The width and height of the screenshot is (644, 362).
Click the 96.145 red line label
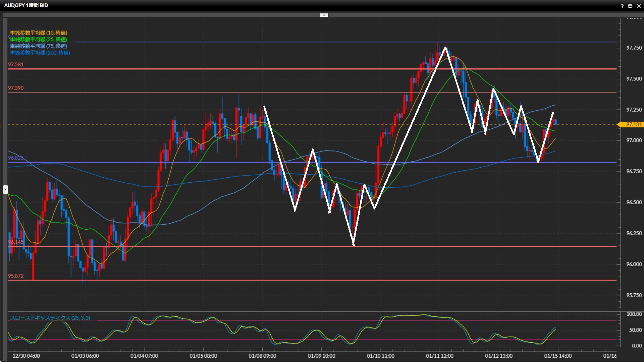16,242
